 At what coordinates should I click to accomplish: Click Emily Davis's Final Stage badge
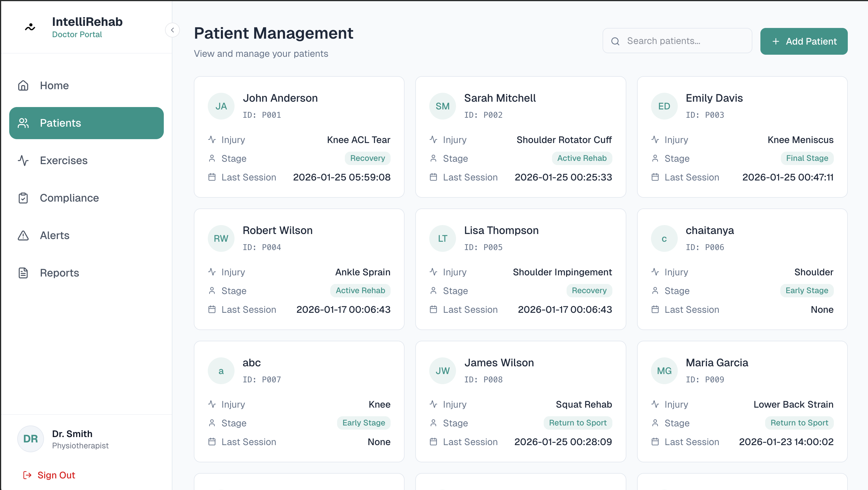[807, 158]
